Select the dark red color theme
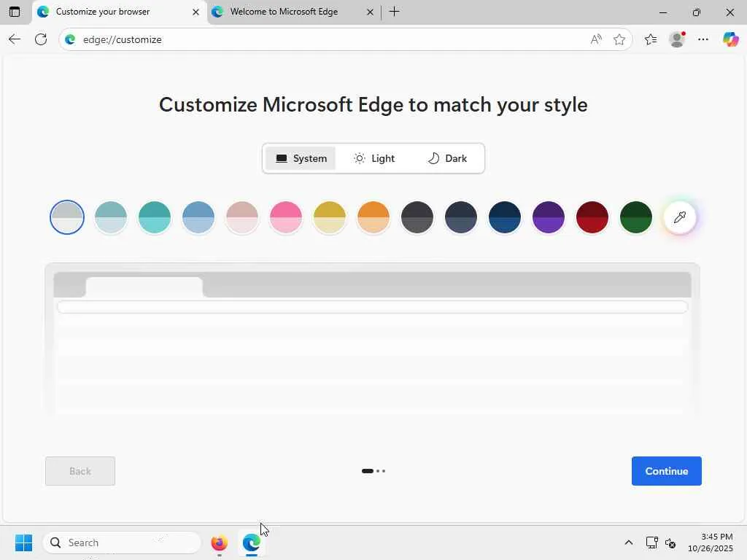747x560 pixels. pos(592,217)
